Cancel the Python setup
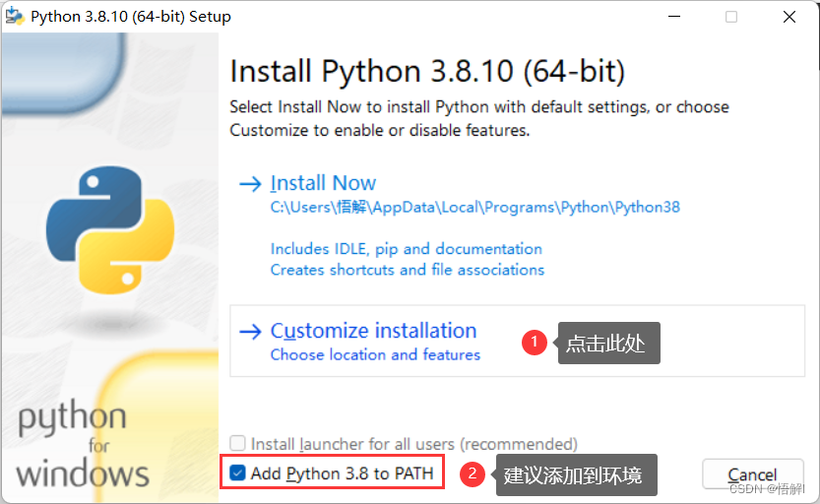The image size is (820, 504). click(752, 474)
